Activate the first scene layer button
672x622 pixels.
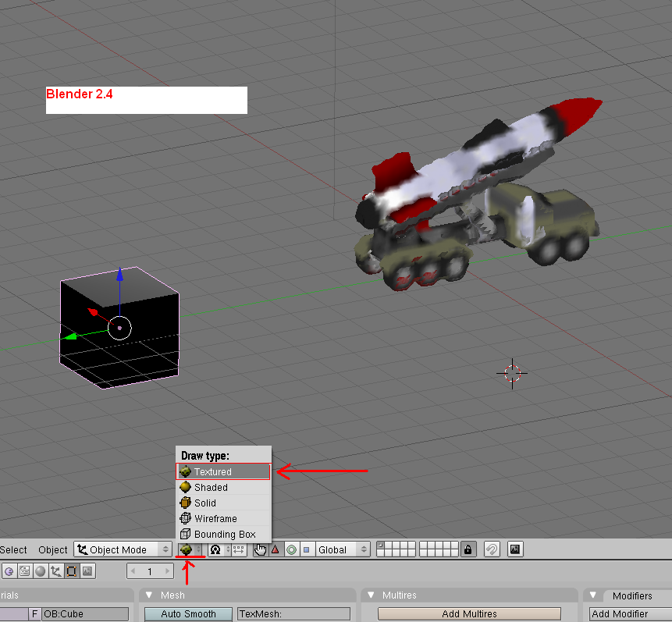pyautogui.click(x=380, y=546)
